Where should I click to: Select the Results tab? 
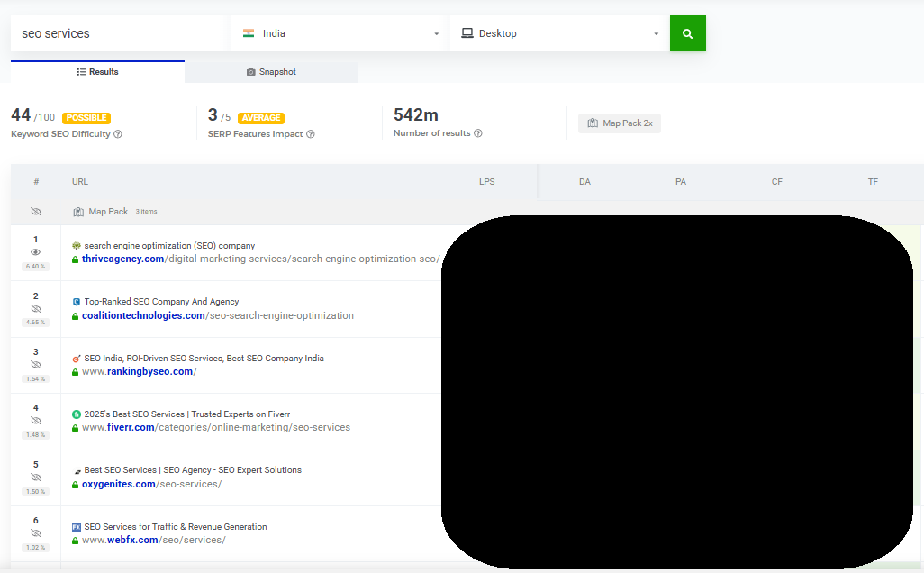pos(97,72)
